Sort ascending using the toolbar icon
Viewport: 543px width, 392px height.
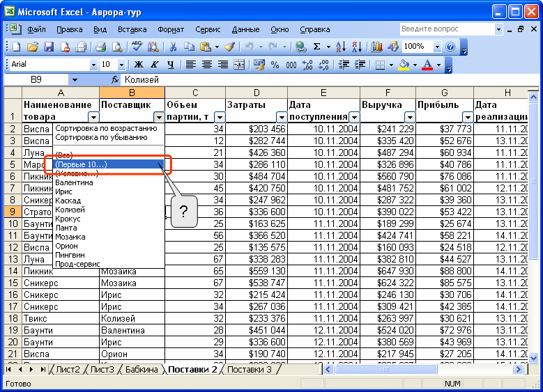(x=340, y=47)
